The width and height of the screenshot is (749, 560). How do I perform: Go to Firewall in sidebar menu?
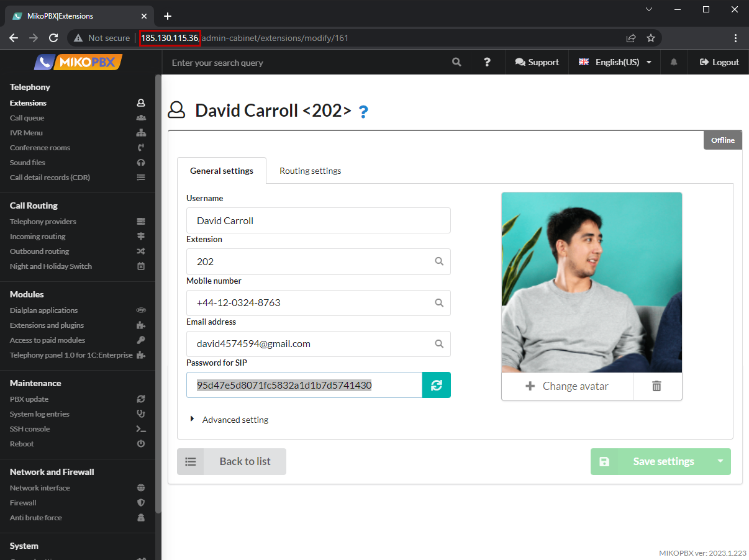tap(23, 503)
